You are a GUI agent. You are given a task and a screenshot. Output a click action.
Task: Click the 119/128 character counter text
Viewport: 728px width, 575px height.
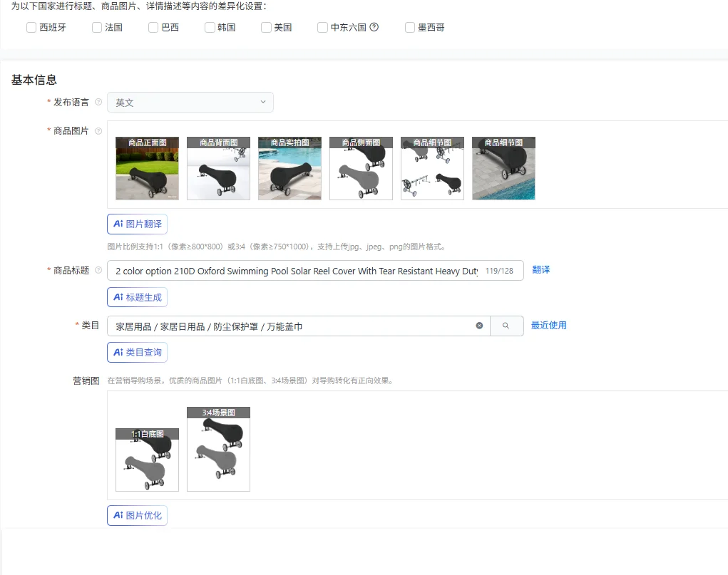click(500, 271)
